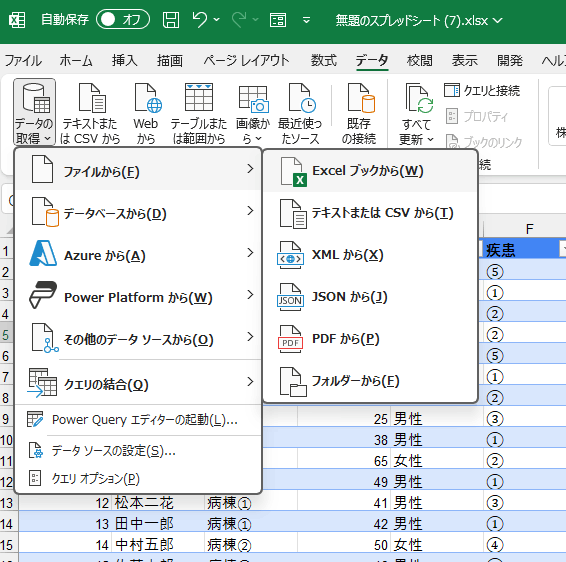The height and width of the screenshot is (562, 566).
Task: Switch to the 開発 tab
Action: click(x=510, y=60)
